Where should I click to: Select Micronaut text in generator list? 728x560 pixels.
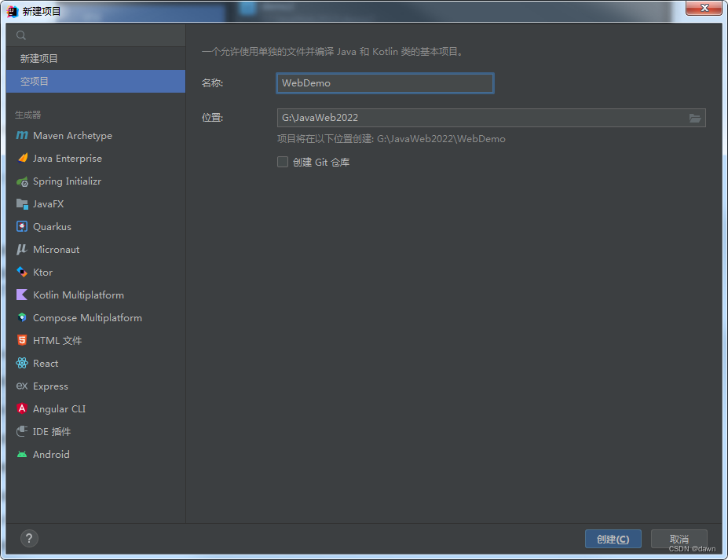(57, 249)
